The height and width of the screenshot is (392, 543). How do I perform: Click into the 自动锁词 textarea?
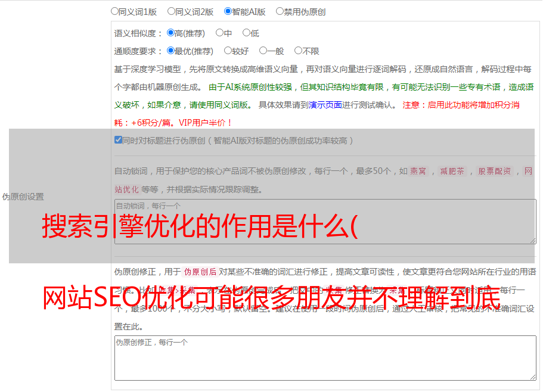click(325, 222)
